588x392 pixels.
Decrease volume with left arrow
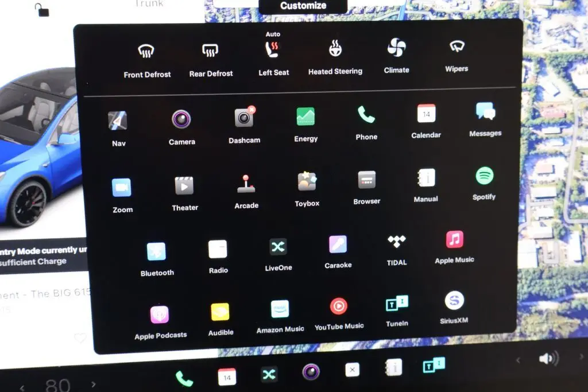click(x=519, y=360)
